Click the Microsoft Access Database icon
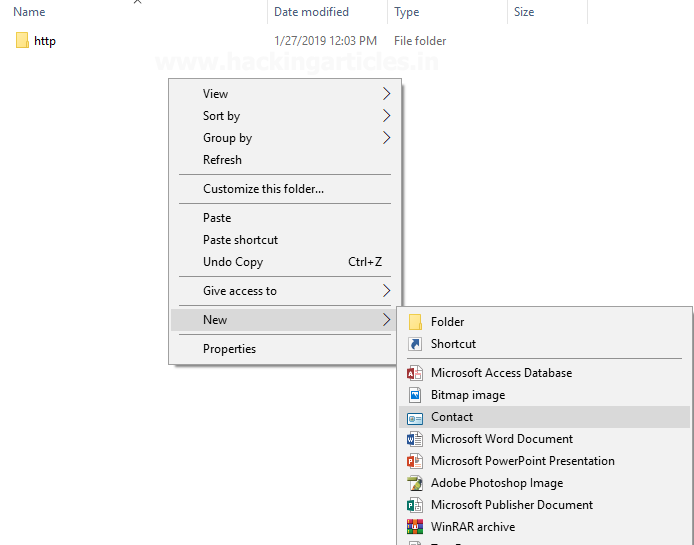Screen dimensions: 694x545 click(x=415, y=373)
